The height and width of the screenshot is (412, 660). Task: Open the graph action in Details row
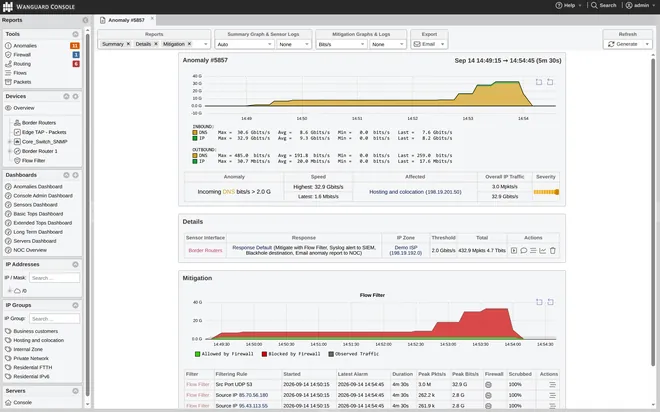click(x=543, y=250)
